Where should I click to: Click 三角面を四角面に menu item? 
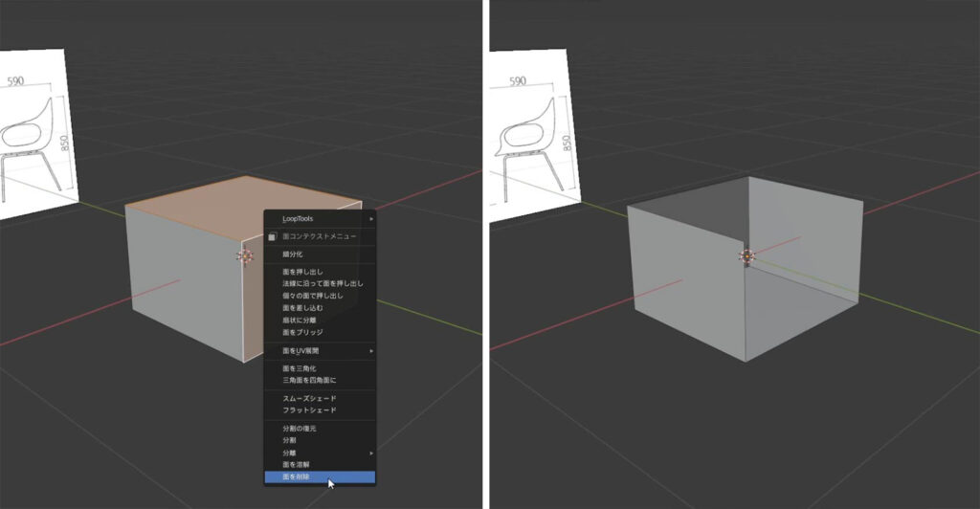point(307,380)
